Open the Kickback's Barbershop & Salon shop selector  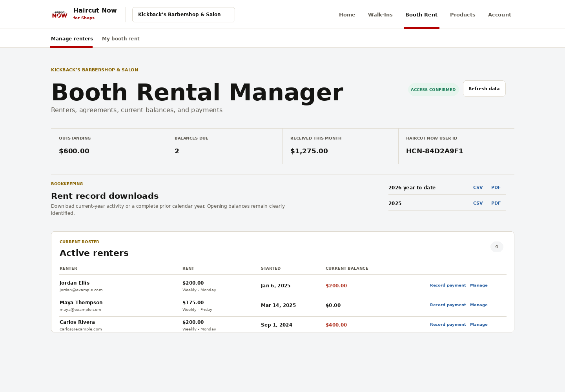coord(184,15)
